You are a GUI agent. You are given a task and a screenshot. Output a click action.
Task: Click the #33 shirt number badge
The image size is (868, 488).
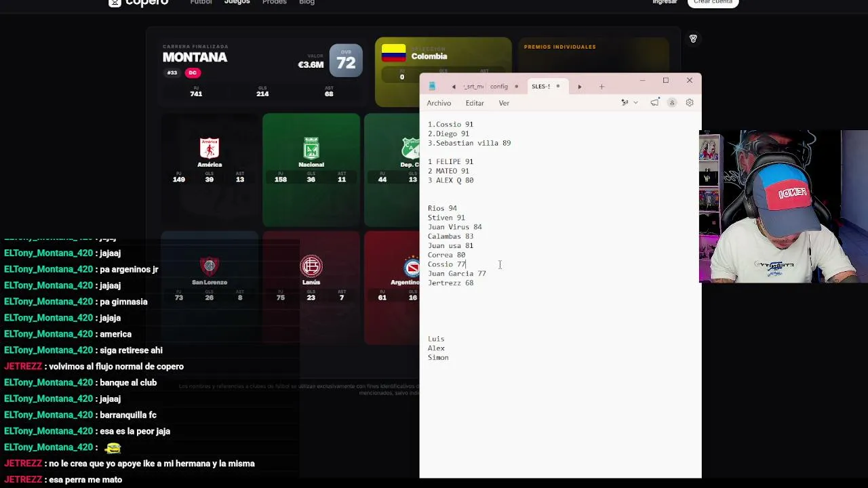tap(172, 73)
